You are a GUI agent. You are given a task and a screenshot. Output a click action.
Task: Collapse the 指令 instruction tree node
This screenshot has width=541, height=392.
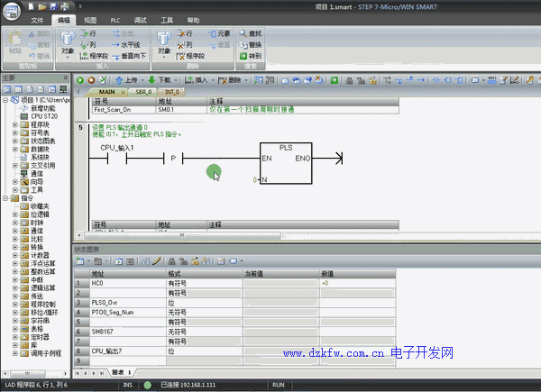point(5,198)
